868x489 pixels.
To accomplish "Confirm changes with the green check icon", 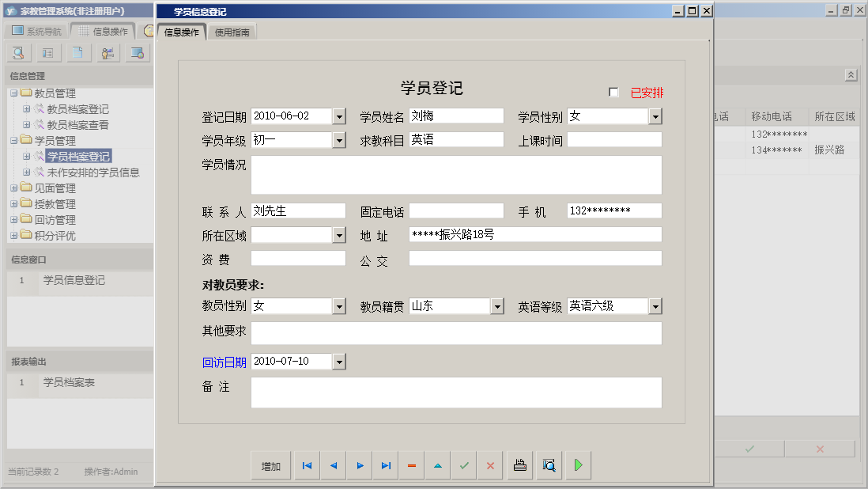I will [x=463, y=465].
